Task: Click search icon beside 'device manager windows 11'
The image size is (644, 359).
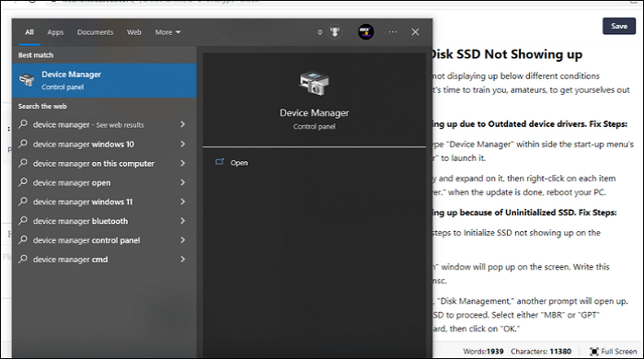Action: point(23,202)
